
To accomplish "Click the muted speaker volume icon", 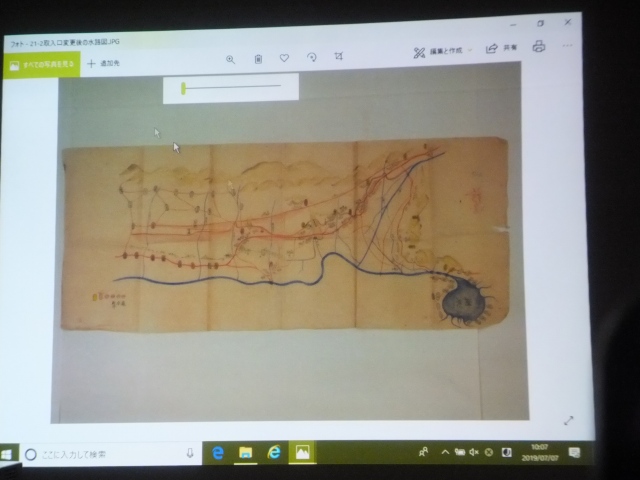I will tap(474, 452).
